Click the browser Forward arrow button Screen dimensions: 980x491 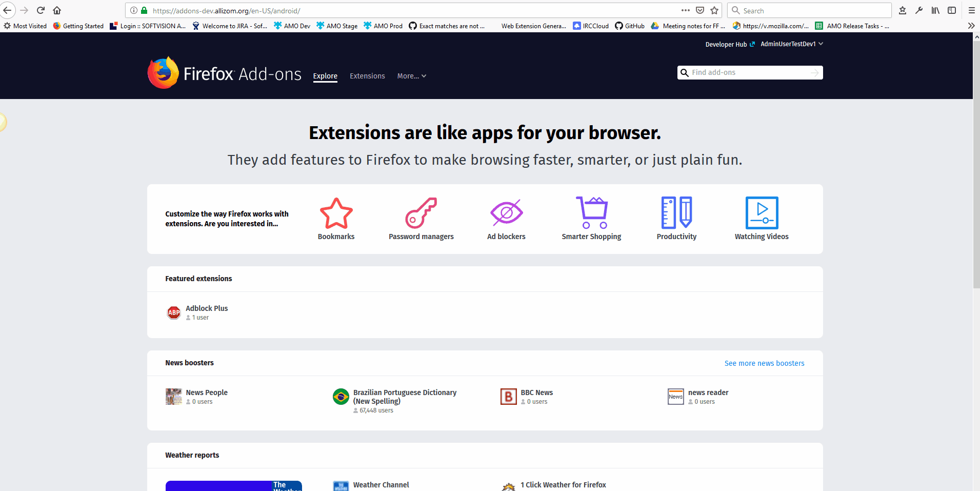[x=24, y=10]
